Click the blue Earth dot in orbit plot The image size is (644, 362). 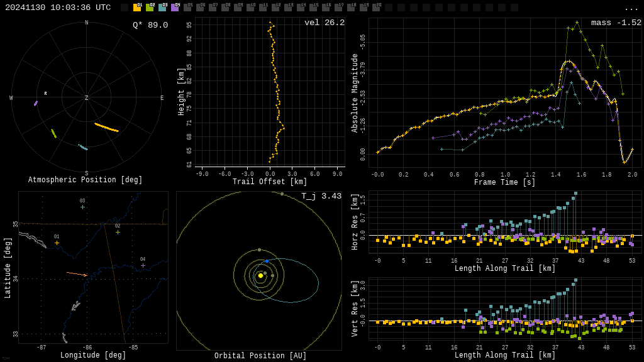[267, 261]
